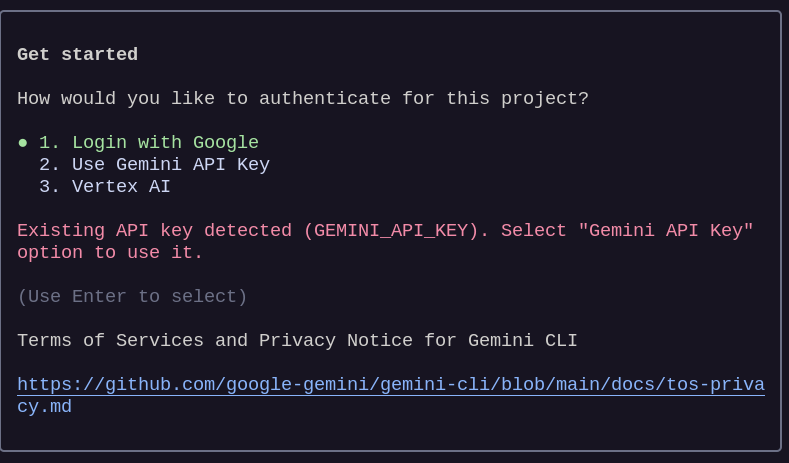Click quoted "Gemini API Key" in red warning
This screenshot has width=789, height=463.
tap(666, 231)
